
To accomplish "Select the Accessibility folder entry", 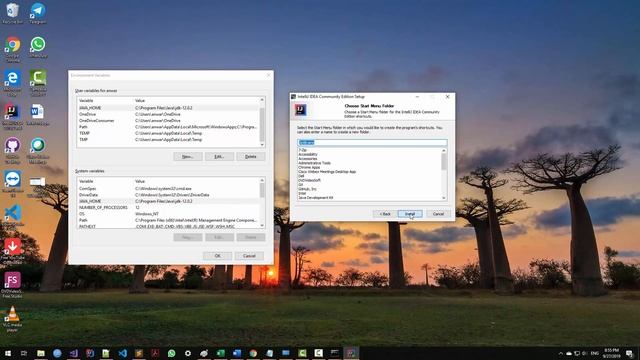I will coord(308,154).
